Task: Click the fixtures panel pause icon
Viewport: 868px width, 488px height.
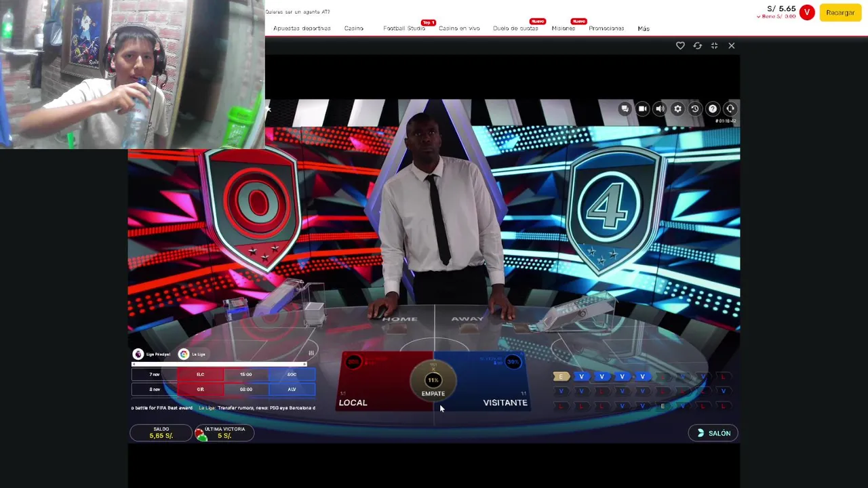Action: click(311, 352)
